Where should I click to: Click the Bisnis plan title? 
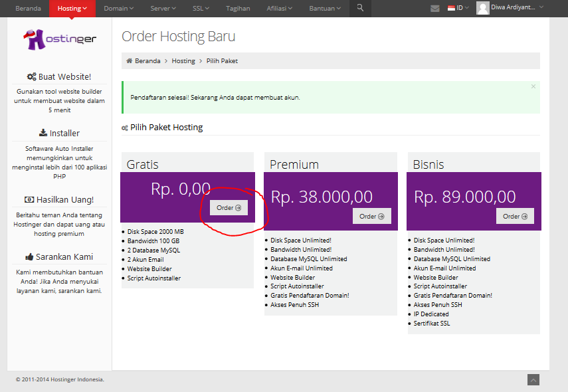point(428,165)
